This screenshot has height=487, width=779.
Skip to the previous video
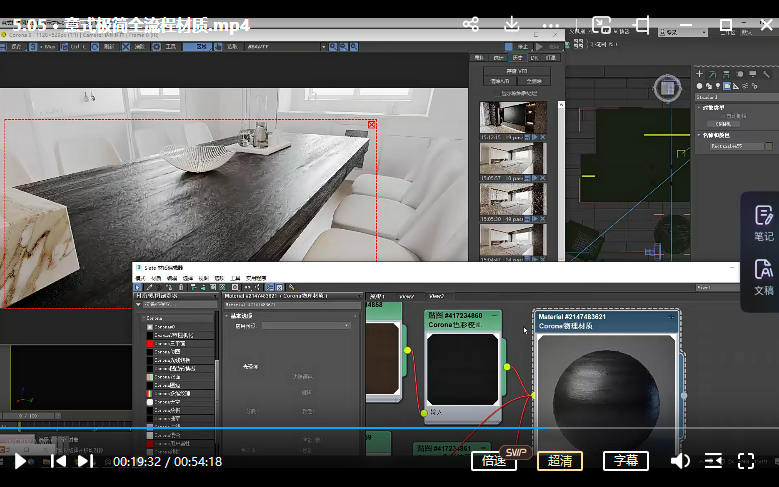click(59, 461)
